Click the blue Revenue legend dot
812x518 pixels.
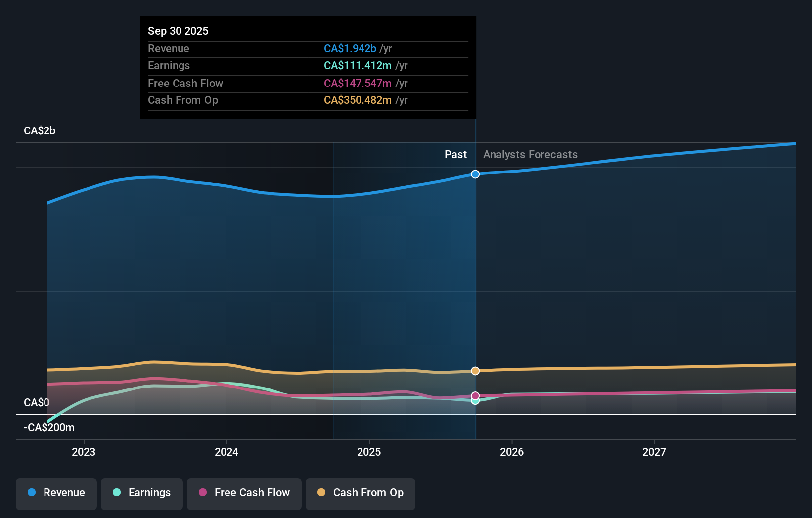pyautogui.click(x=32, y=493)
